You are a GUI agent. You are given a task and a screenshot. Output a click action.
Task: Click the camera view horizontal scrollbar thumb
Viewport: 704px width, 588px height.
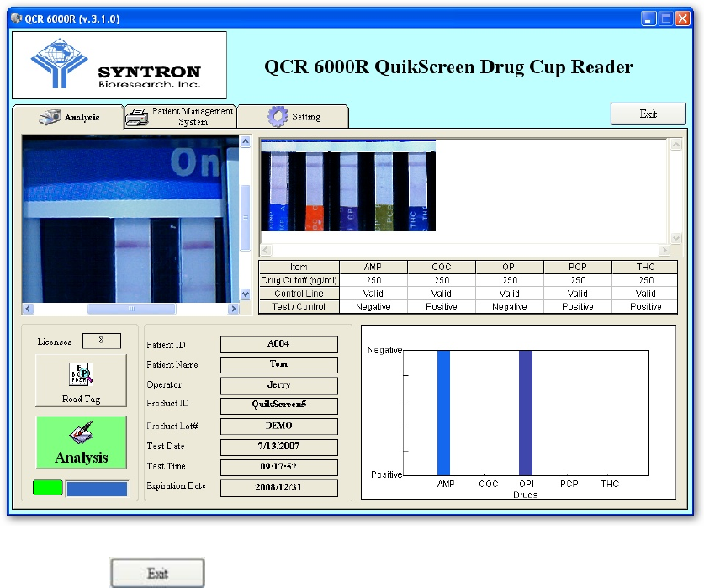(131, 309)
